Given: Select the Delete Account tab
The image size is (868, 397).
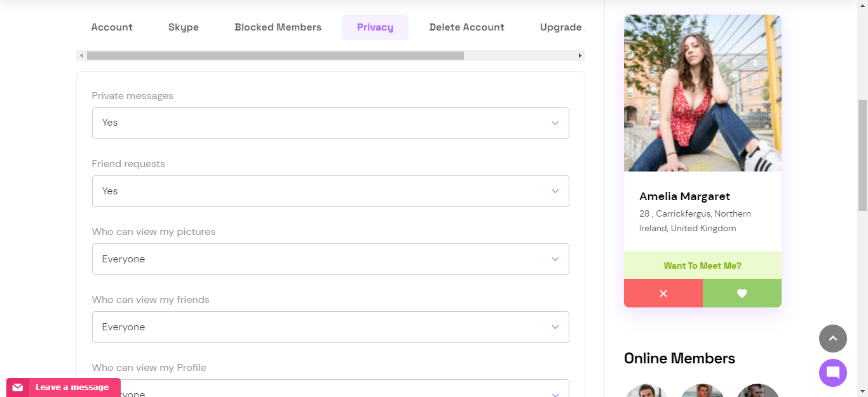Looking at the screenshot, I should (467, 27).
